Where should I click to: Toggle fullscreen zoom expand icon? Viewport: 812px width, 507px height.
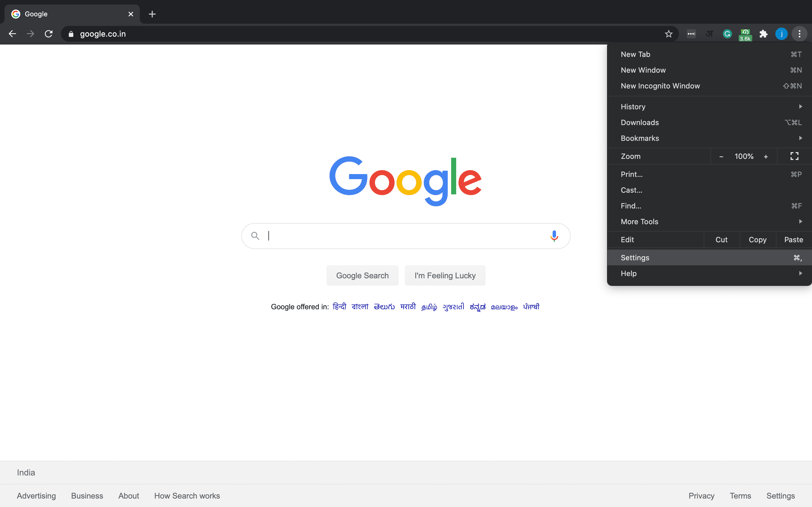[x=795, y=156]
